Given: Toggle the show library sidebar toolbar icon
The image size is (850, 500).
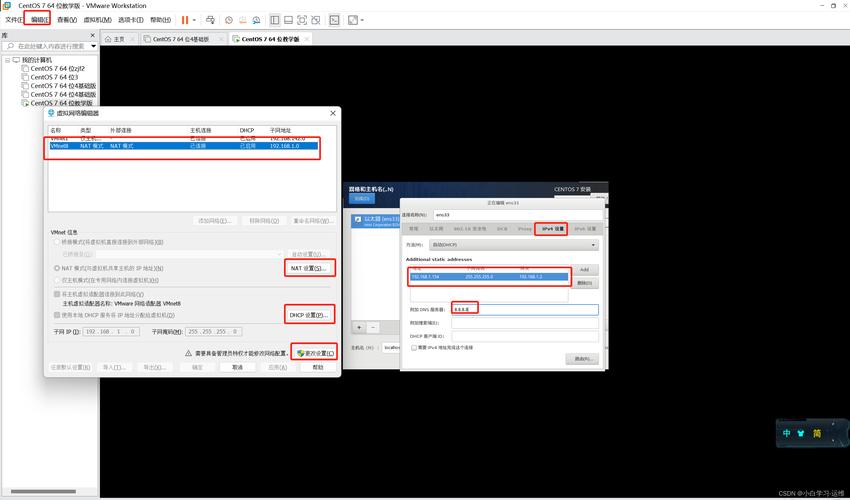Looking at the screenshot, I should [x=275, y=20].
